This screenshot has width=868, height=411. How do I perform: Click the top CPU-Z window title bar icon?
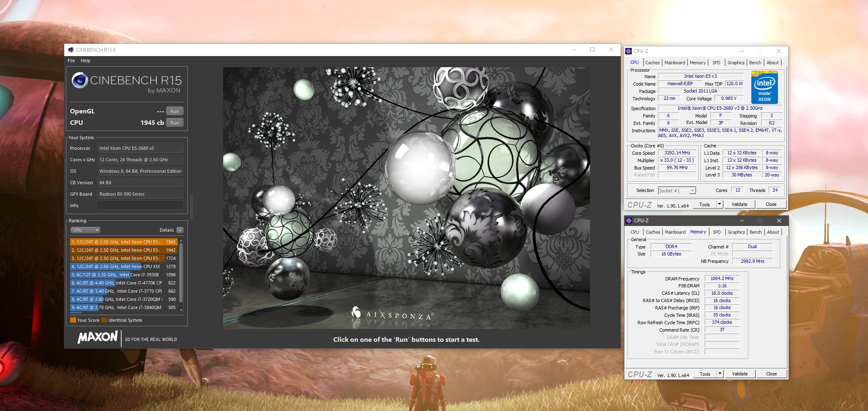[x=629, y=51]
